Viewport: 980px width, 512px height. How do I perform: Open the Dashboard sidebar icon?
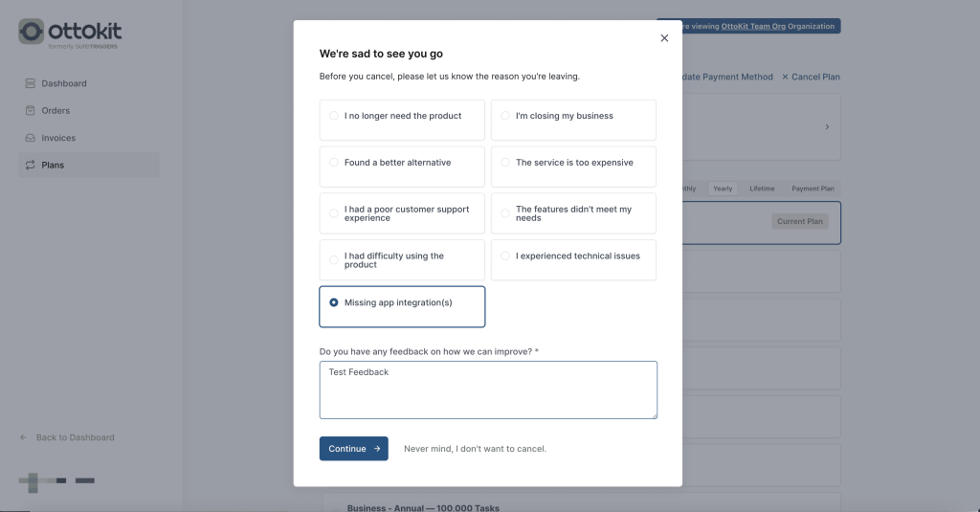(31, 83)
